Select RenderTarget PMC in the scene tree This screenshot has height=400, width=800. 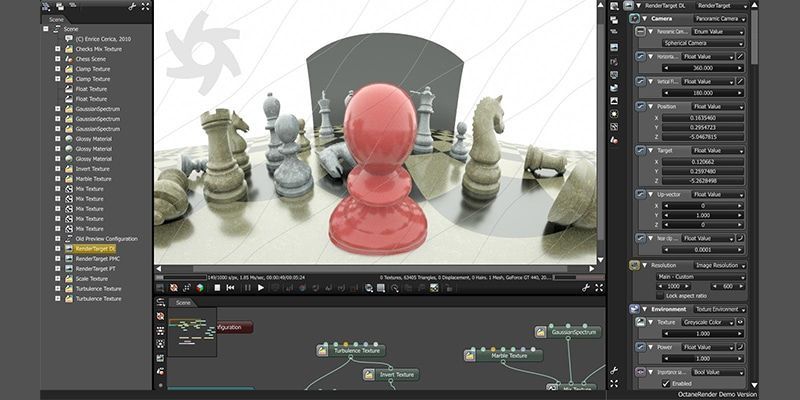coord(98,258)
